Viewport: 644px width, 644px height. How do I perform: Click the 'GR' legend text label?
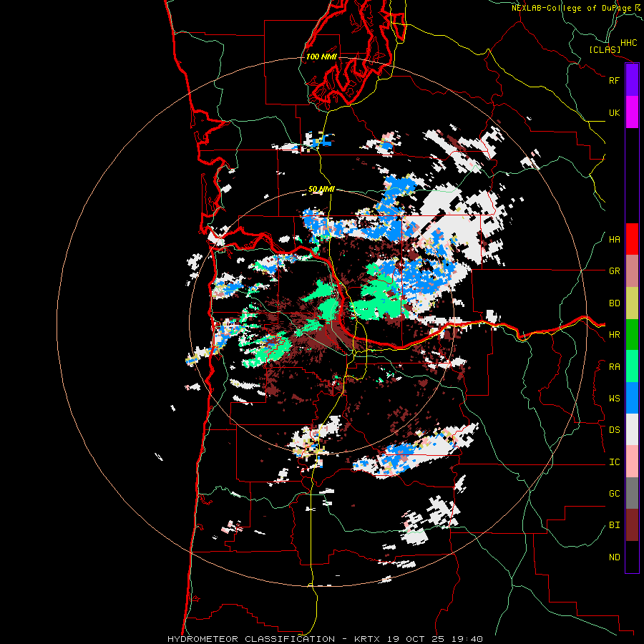614,271
